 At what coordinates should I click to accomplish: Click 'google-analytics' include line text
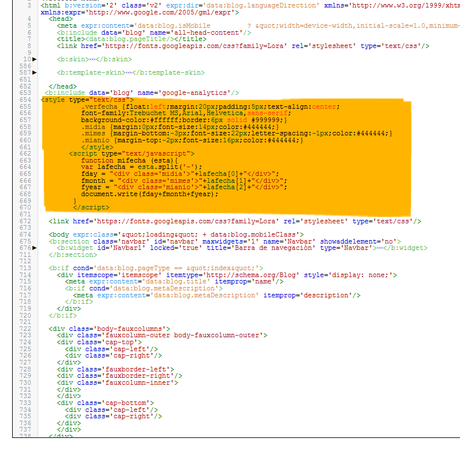click(x=142, y=93)
